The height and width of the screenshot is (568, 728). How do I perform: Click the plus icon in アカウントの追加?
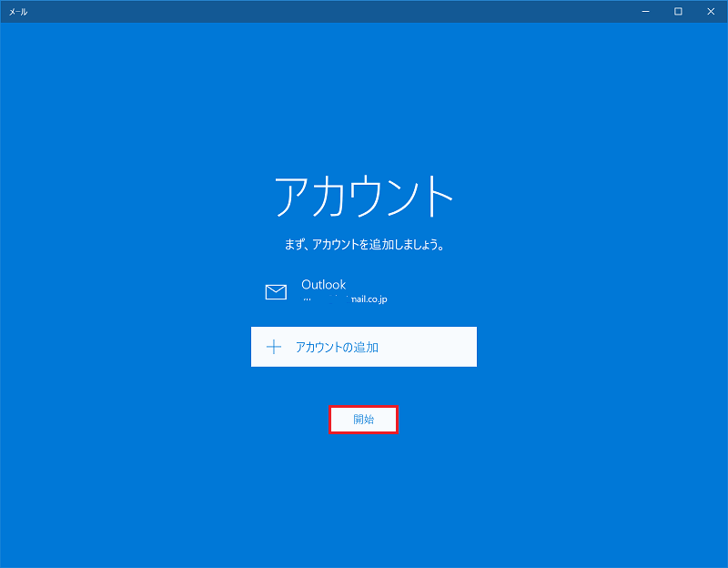point(274,347)
